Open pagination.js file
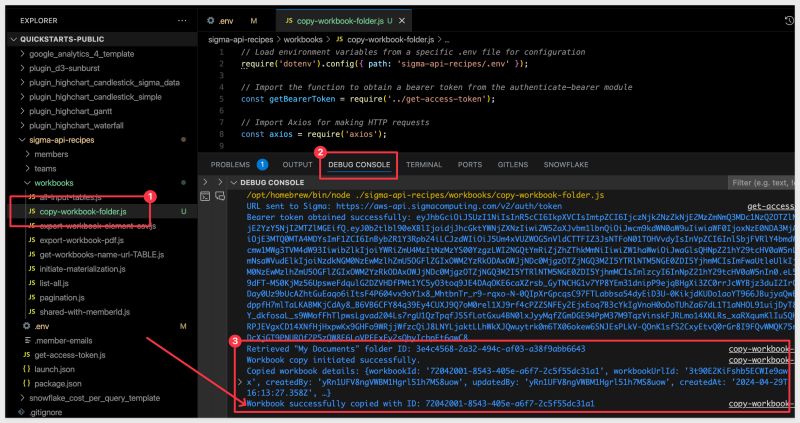The image size is (800, 423). click(62, 297)
